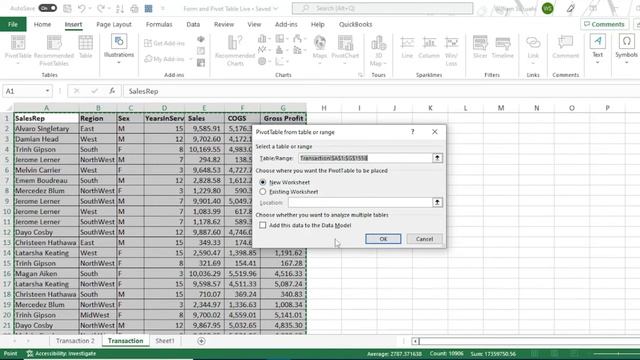The height and width of the screenshot is (360, 640).
Task: Click the user account avatar
Action: [x=547, y=8]
